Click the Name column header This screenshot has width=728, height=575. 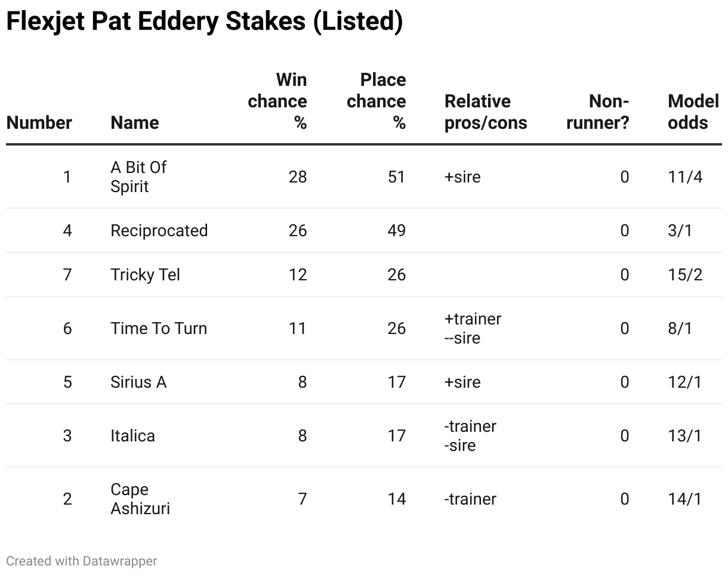click(x=135, y=123)
